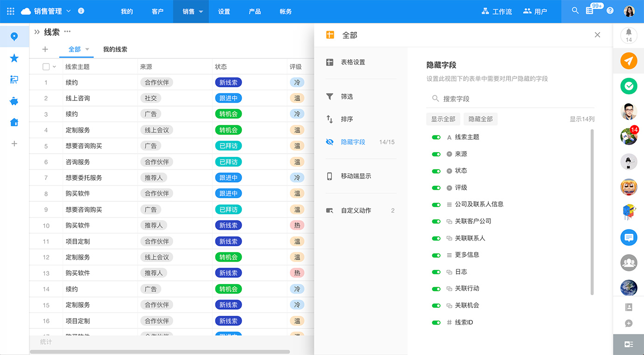Image resolution: width=644 pixels, height=355 pixels.
Task: Toggle off the 关联客户公司 field switch
Action: tap(436, 221)
